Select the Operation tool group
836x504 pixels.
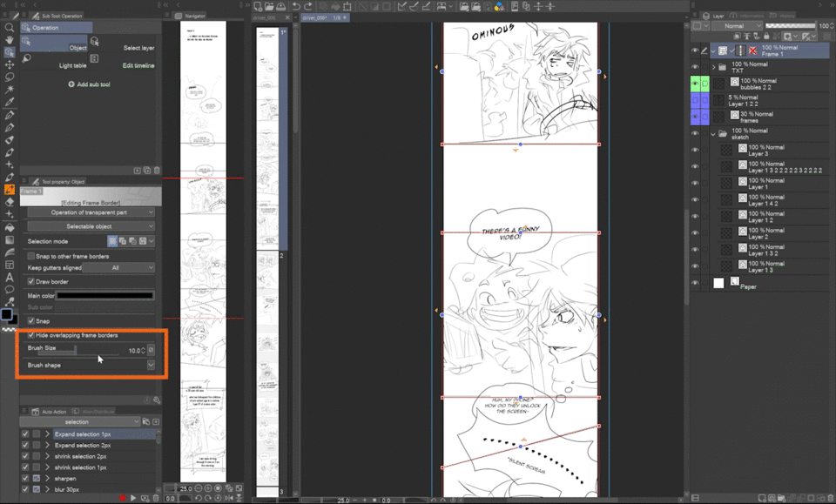point(57,27)
